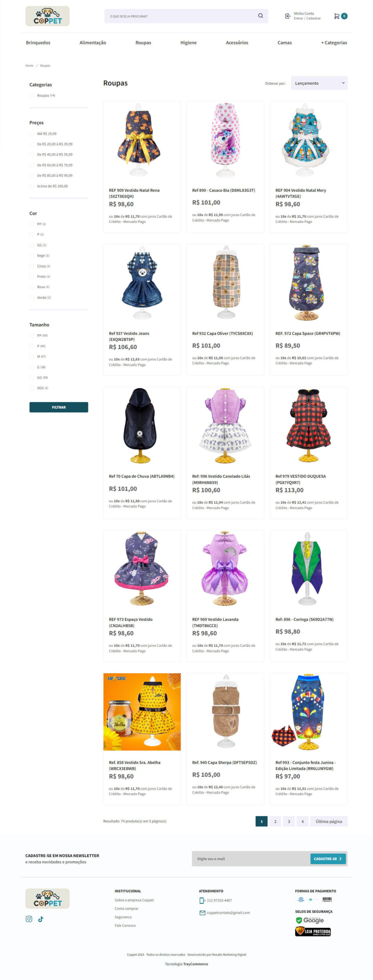The height and width of the screenshot is (980, 373).
Task: Open the Ref 937 Vestido Jeans thumbnail
Action: 142,283
